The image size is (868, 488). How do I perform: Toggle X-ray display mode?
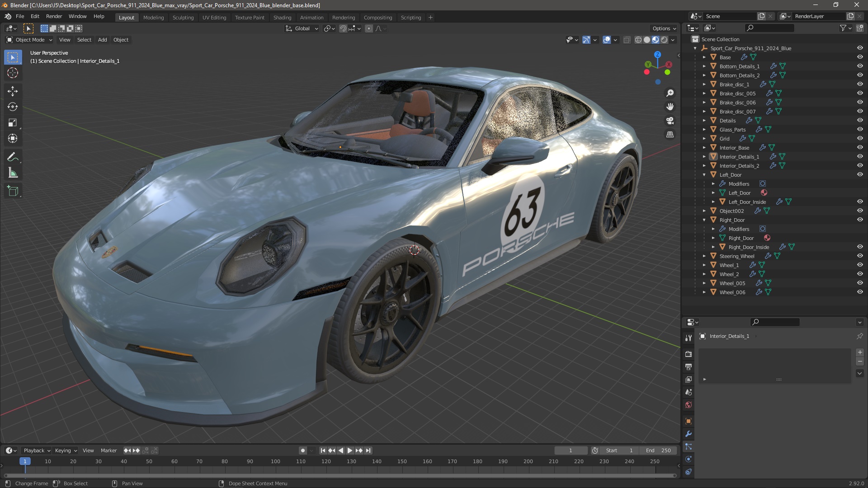627,40
